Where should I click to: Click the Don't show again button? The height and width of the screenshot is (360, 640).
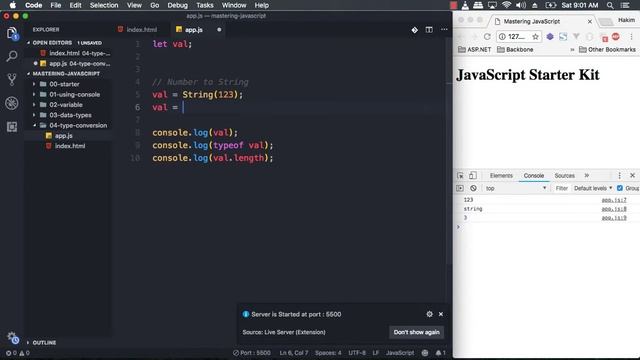(416, 332)
